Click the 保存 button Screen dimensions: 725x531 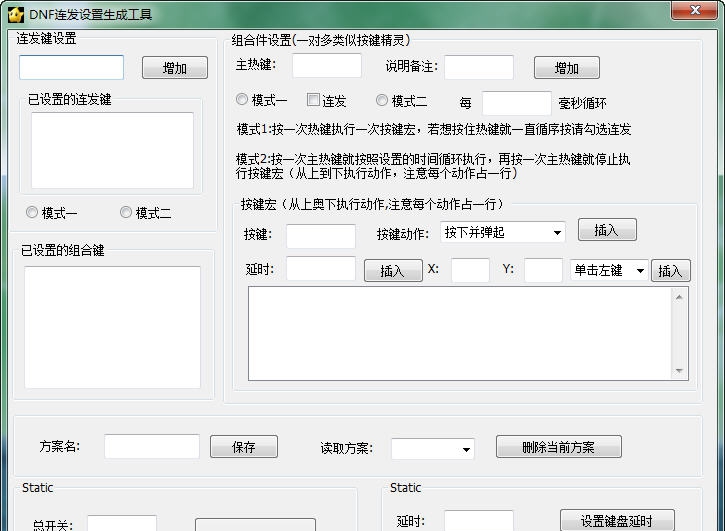click(x=244, y=447)
